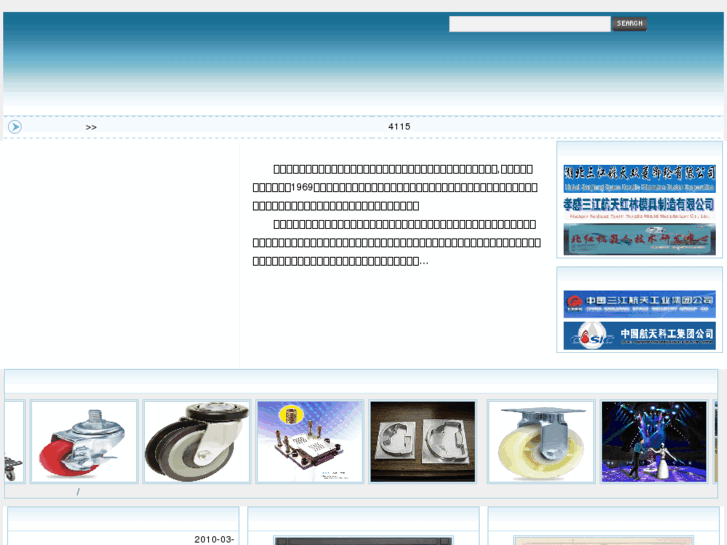727x545 pixels.
Task: View the red caster wheel product thumbnail
Action: 84,442
